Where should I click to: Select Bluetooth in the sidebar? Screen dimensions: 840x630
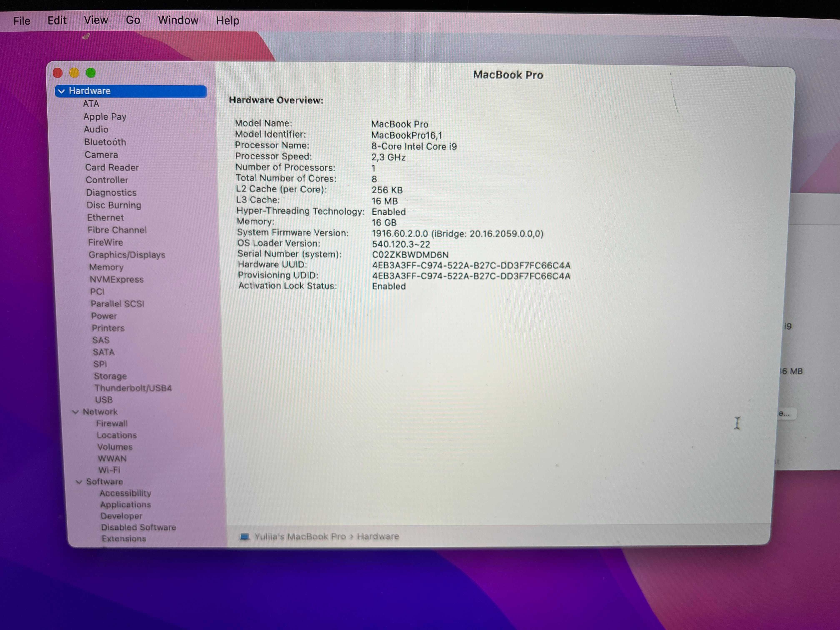pyautogui.click(x=105, y=142)
